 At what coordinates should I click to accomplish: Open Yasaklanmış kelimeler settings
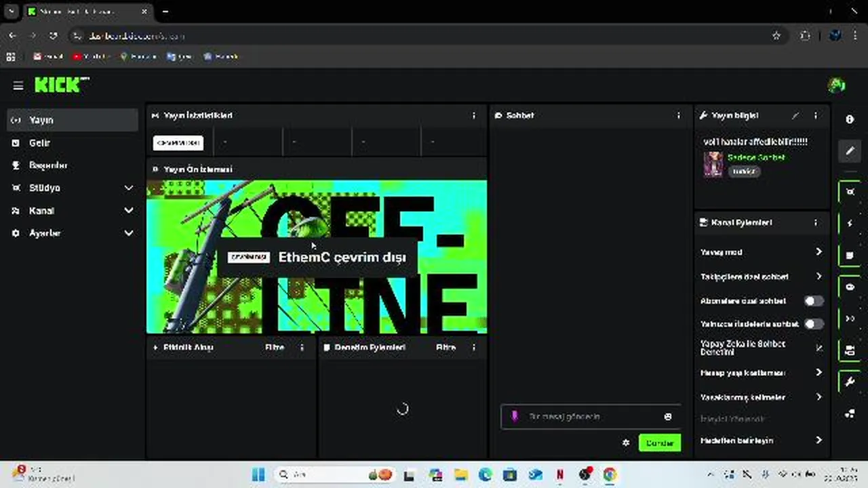(x=761, y=397)
